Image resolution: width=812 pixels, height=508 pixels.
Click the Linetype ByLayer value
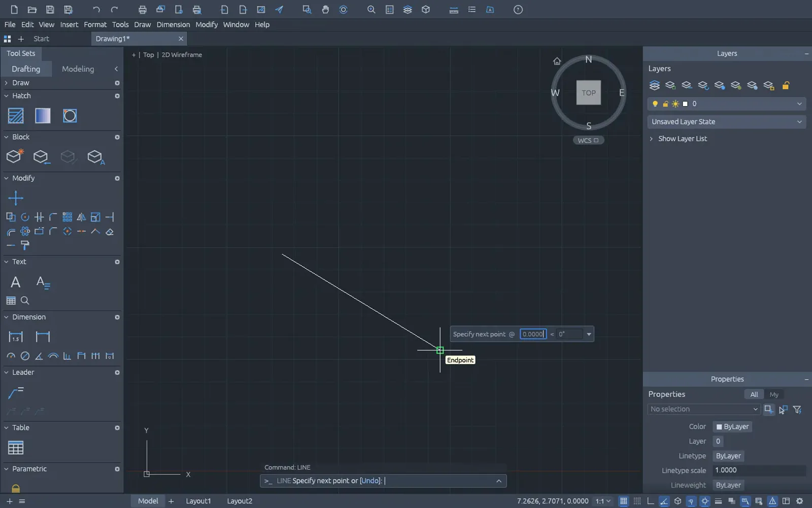click(x=728, y=456)
